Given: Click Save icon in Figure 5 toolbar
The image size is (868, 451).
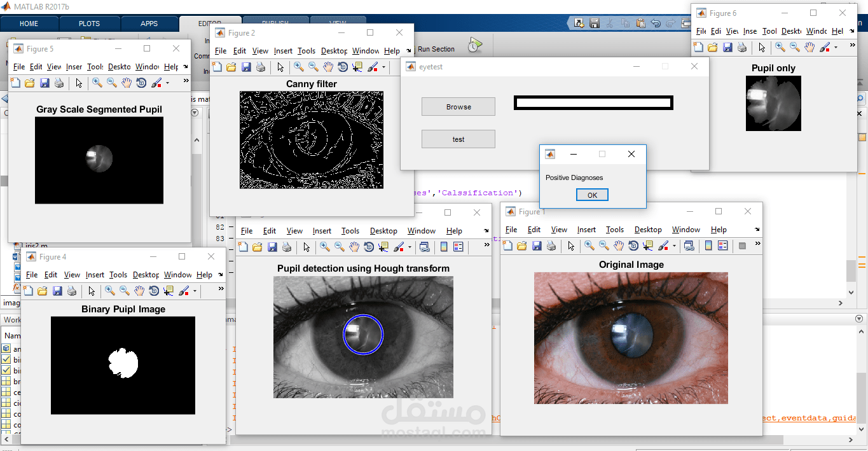Looking at the screenshot, I should (45, 83).
